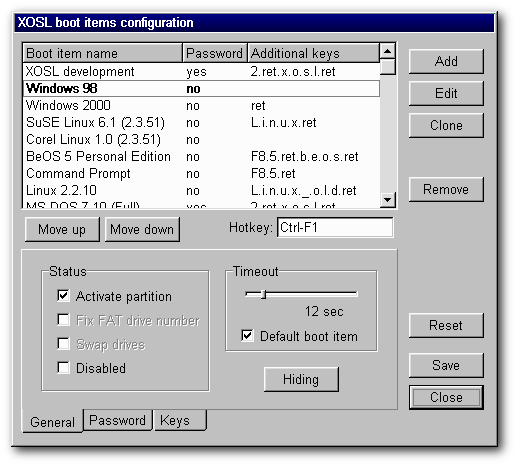Close the configuration dialog
Image resolution: width=517 pixels, height=466 pixels.
pos(446,397)
